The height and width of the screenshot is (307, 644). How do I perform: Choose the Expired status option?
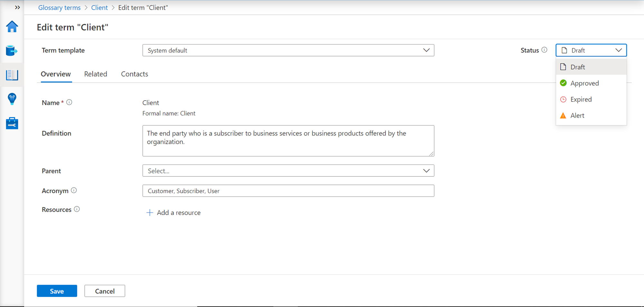[x=581, y=99]
